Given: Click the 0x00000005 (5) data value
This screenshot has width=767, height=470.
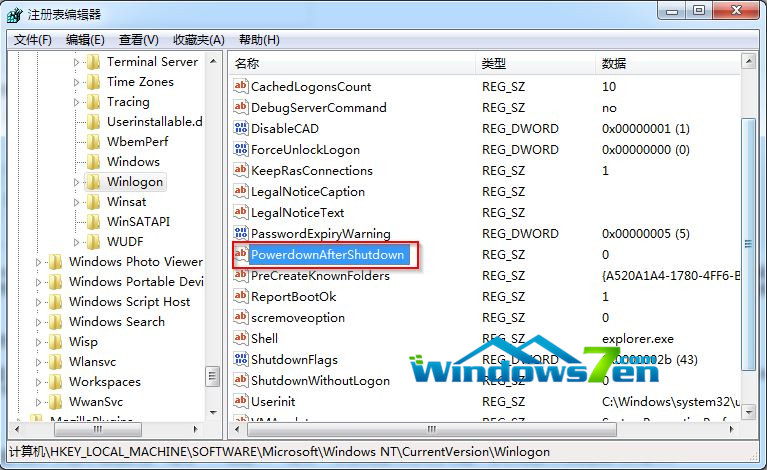Looking at the screenshot, I should pos(646,234).
